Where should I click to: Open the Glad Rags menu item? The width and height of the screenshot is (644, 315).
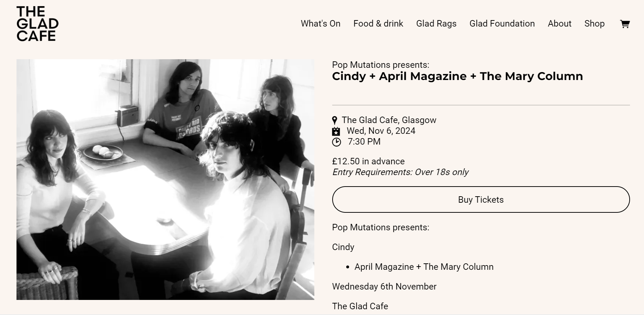tap(436, 24)
